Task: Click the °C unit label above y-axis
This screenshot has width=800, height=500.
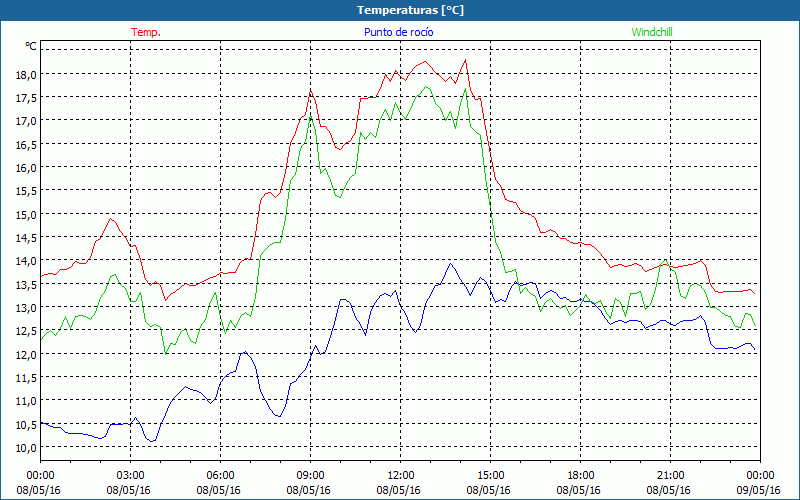Action: (x=31, y=46)
